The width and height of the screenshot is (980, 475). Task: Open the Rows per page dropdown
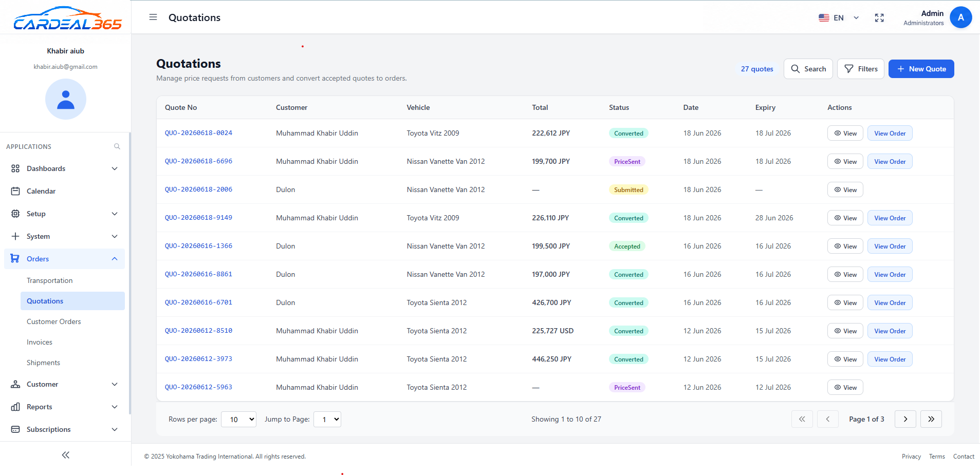pyautogui.click(x=238, y=420)
